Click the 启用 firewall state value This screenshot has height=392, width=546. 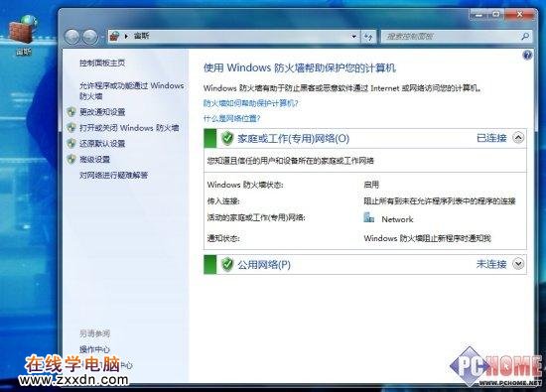click(x=371, y=185)
